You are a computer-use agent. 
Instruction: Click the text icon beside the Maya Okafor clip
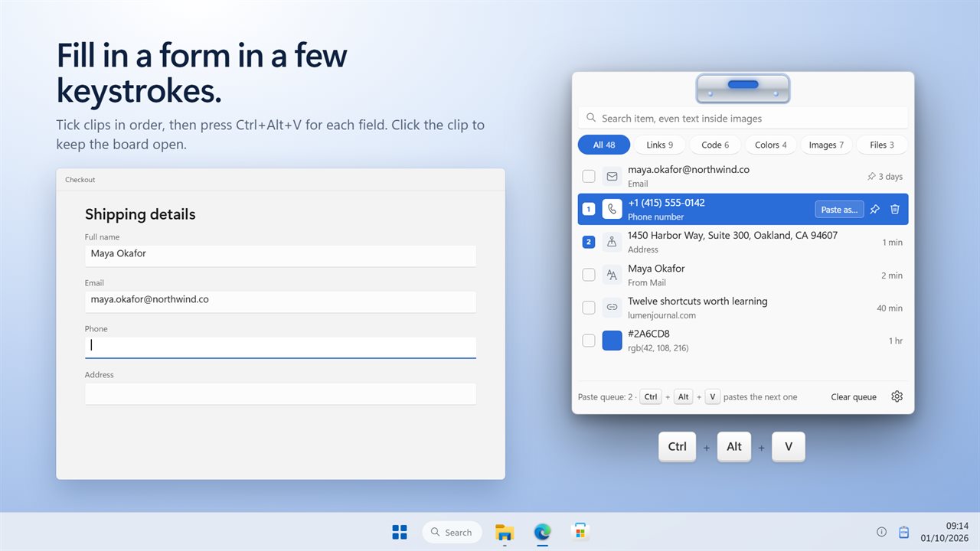(x=612, y=275)
